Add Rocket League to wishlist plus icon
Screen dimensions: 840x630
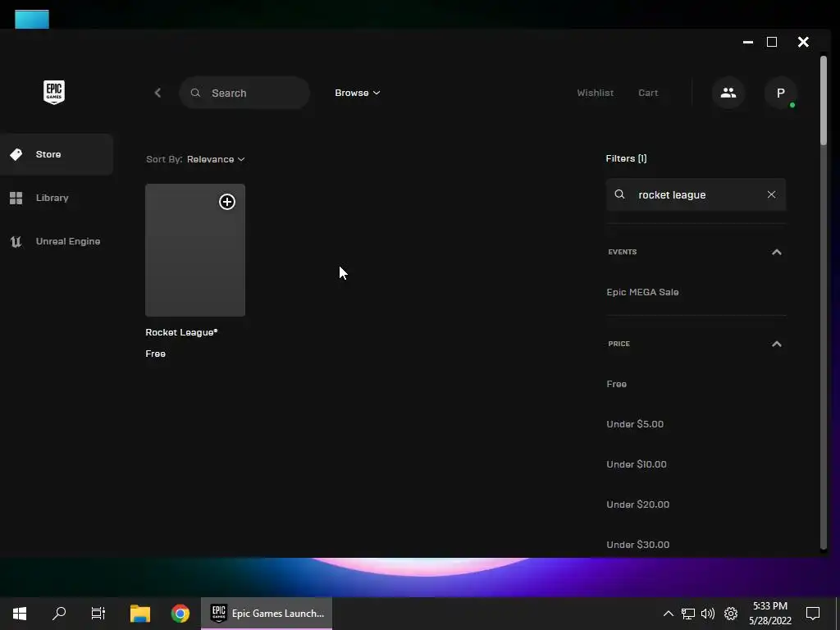pyautogui.click(x=227, y=202)
